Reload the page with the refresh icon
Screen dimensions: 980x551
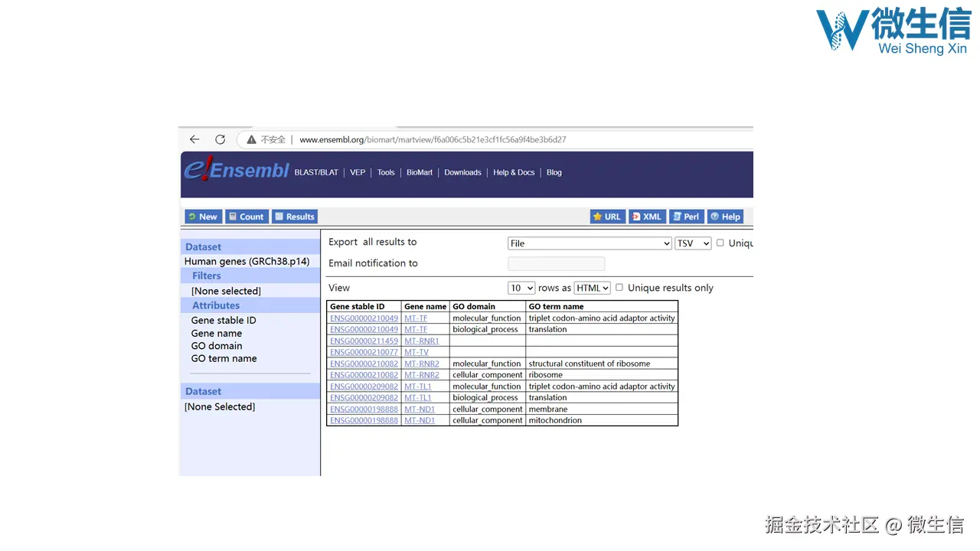pos(220,139)
